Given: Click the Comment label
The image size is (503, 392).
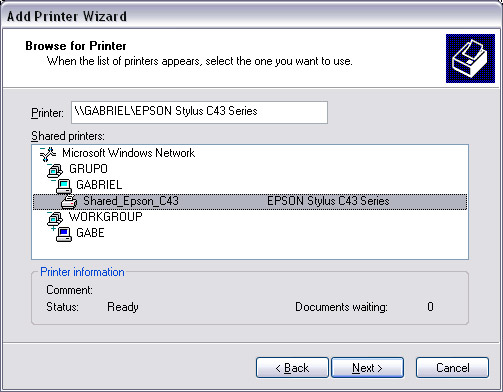Looking at the screenshot, I should coord(69,290).
